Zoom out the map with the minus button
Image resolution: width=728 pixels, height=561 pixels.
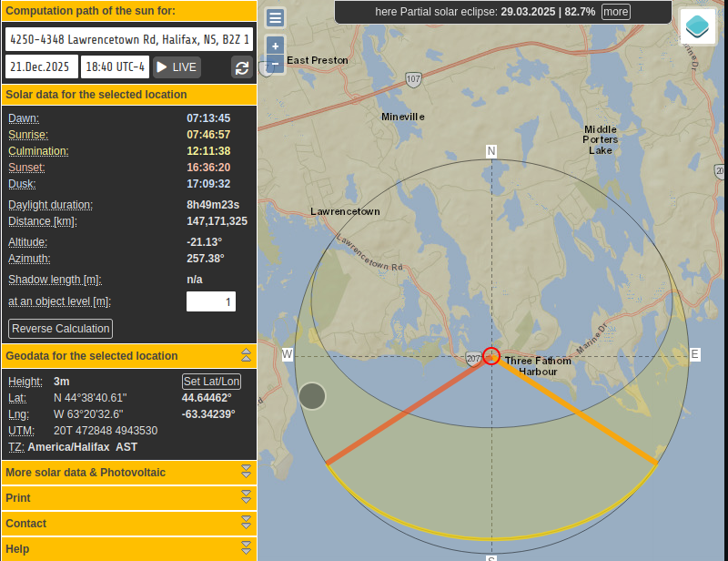click(x=275, y=65)
